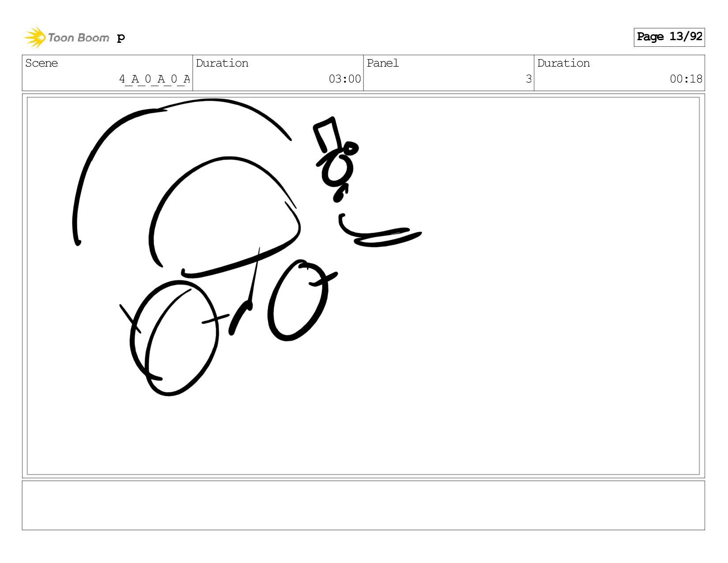This screenshot has width=728, height=563.
Task: Click the Panel header label
Action: coord(383,63)
